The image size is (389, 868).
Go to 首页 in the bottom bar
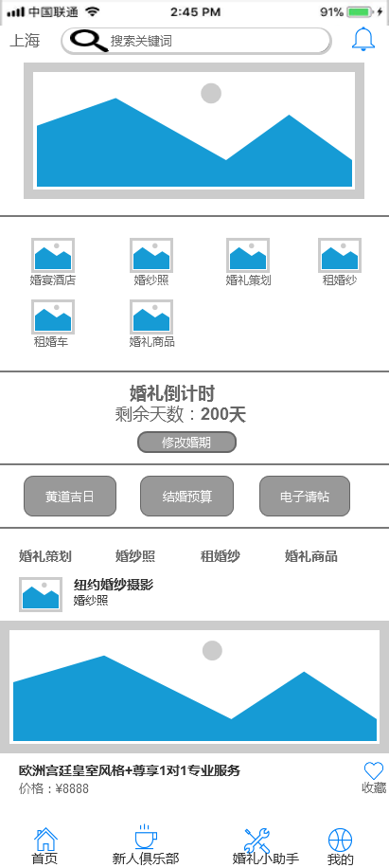coord(45,847)
